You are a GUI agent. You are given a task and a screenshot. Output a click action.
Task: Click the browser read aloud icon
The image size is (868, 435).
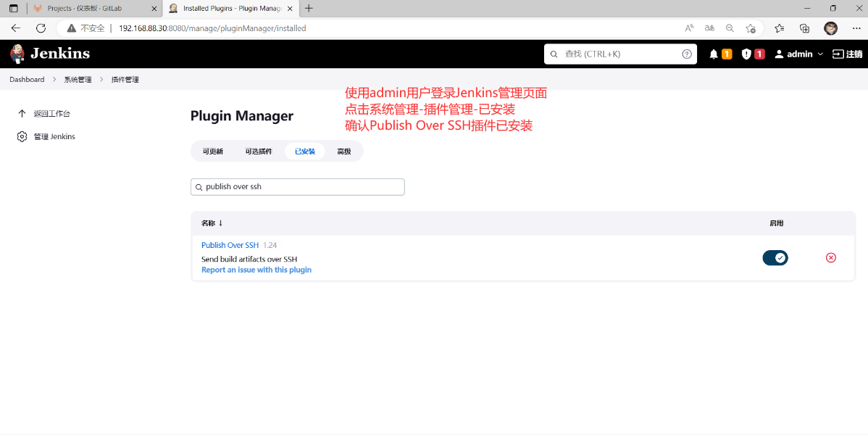[x=689, y=28]
